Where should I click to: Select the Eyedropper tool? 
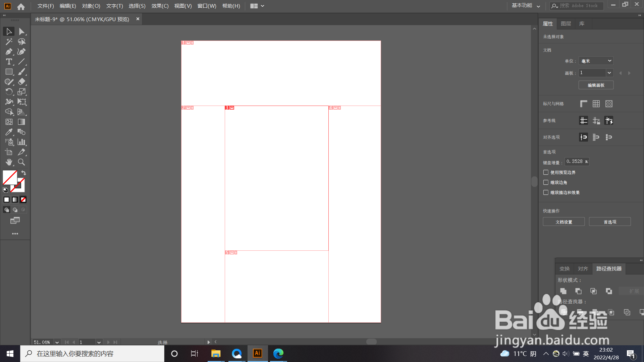point(9,132)
